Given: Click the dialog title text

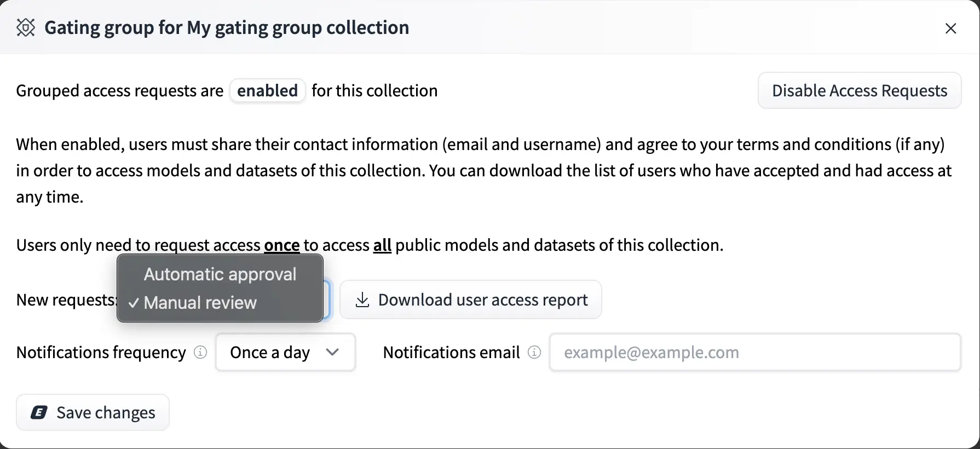Looking at the screenshot, I should point(227,27).
